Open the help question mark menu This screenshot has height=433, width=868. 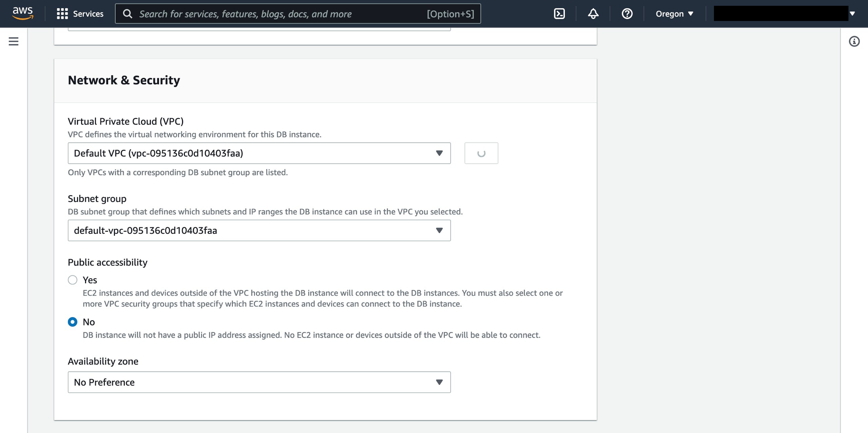(x=627, y=14)
